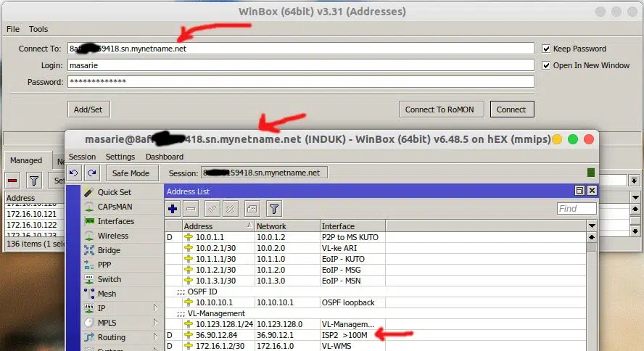The height and width of the screenshot is (351, 644).
Task: Open the Interfaces sidebar entry
Action: pos(116,221)
